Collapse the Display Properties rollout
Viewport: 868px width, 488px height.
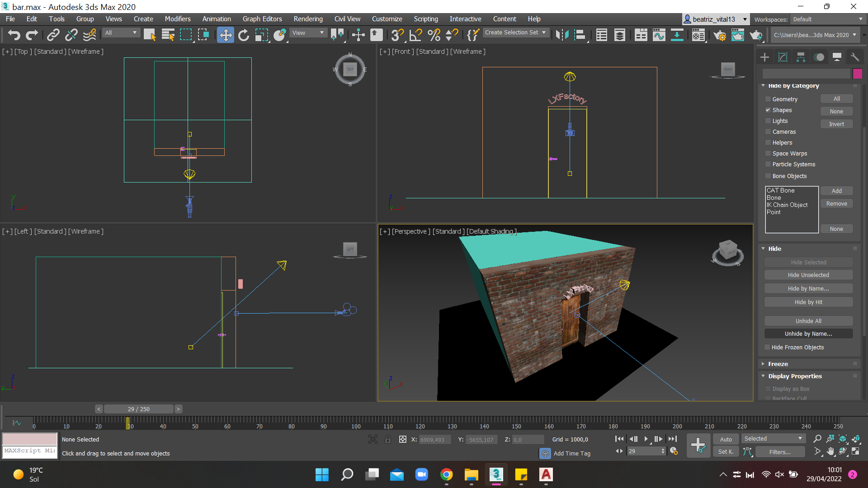[795, 376]
